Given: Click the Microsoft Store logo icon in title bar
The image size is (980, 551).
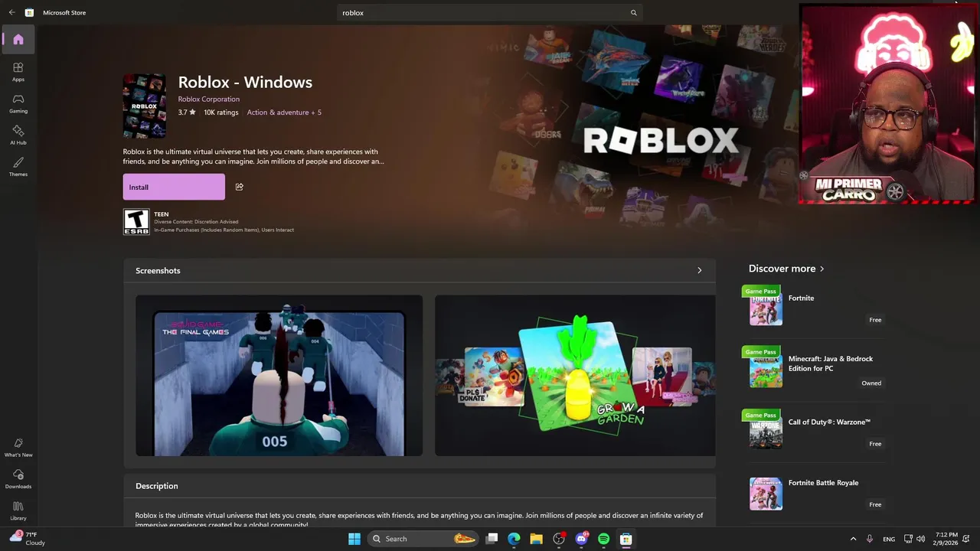Looking at the screenshot, I should (29, 12).
